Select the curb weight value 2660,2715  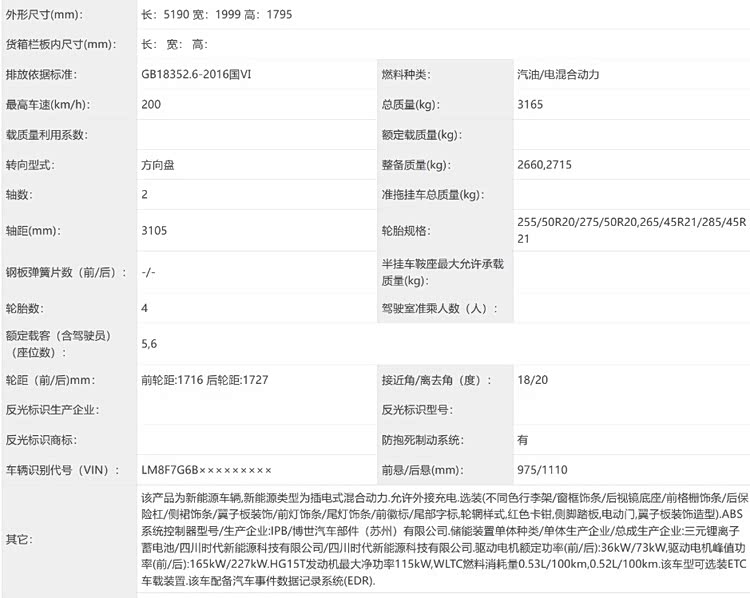click(x=545, y=164)
